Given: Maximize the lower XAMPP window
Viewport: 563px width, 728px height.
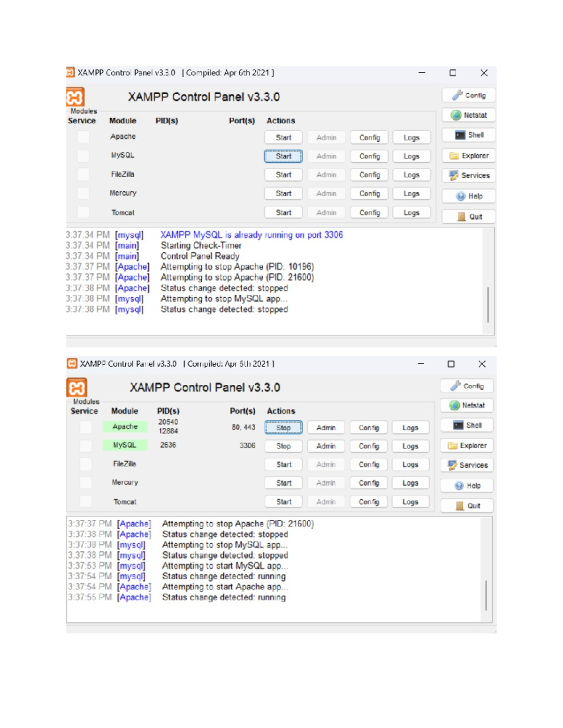Looking at the screenshot, I should point(451,364).
